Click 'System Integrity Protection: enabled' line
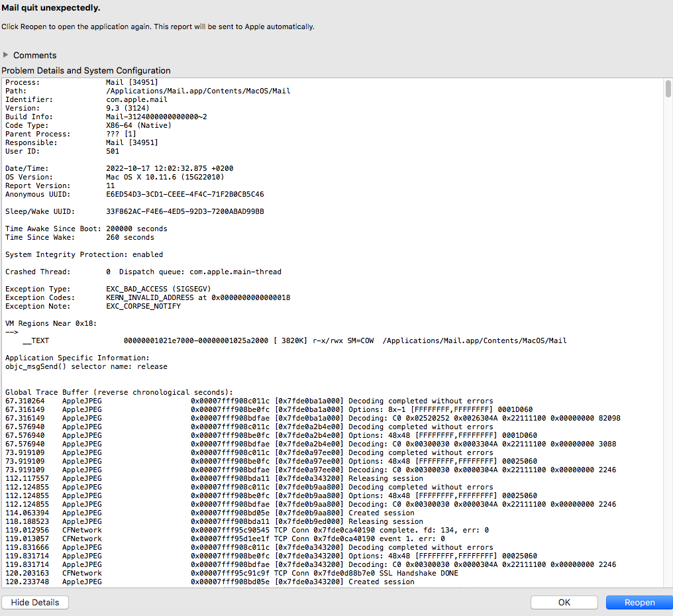 84,254
